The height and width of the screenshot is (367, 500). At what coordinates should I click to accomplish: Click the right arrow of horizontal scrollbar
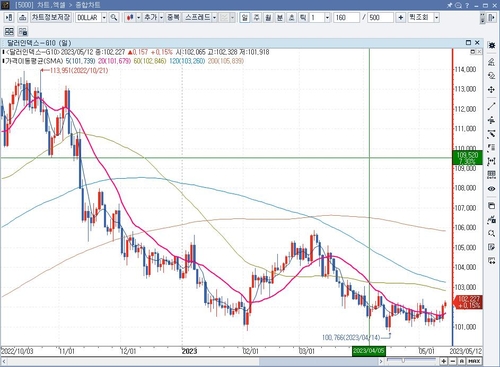tap(381, 361)
